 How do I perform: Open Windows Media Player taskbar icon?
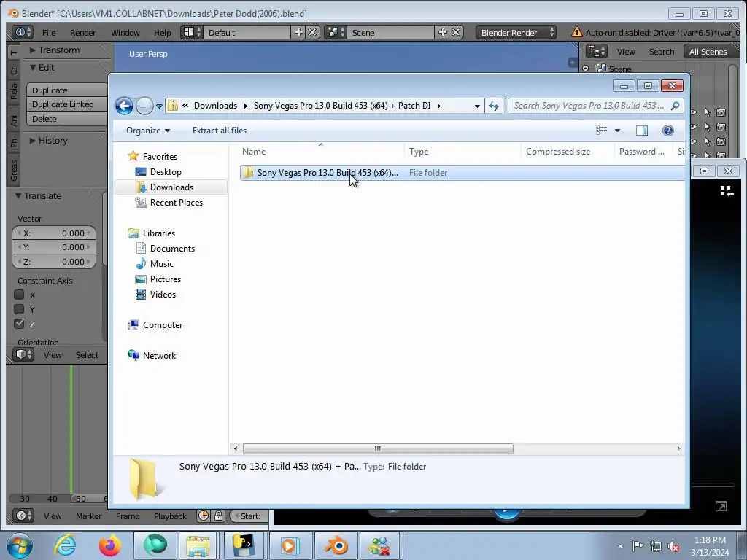[x=290, y=545]
